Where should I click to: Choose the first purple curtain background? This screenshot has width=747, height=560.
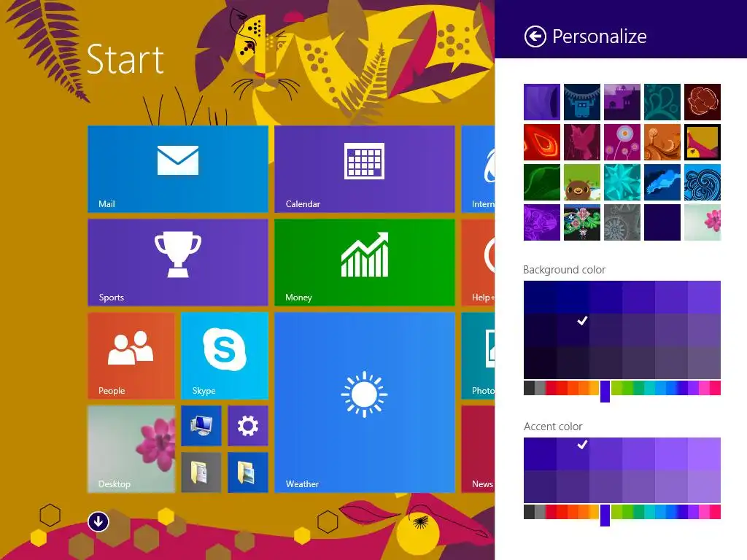[x=542, y=102]
